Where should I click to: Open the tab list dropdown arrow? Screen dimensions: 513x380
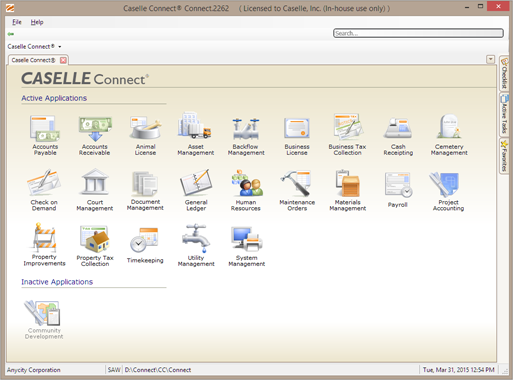tap(490, 59)
